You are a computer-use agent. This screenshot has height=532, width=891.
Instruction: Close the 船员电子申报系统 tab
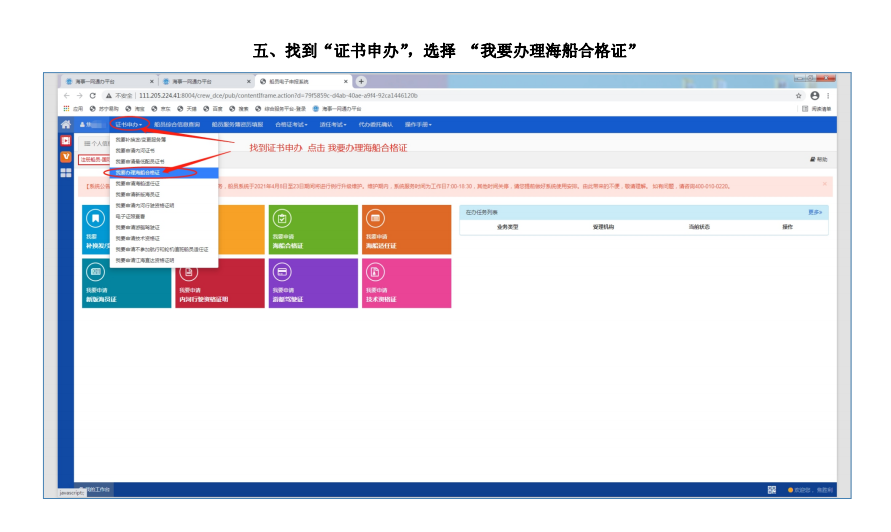tap(345, 81)
